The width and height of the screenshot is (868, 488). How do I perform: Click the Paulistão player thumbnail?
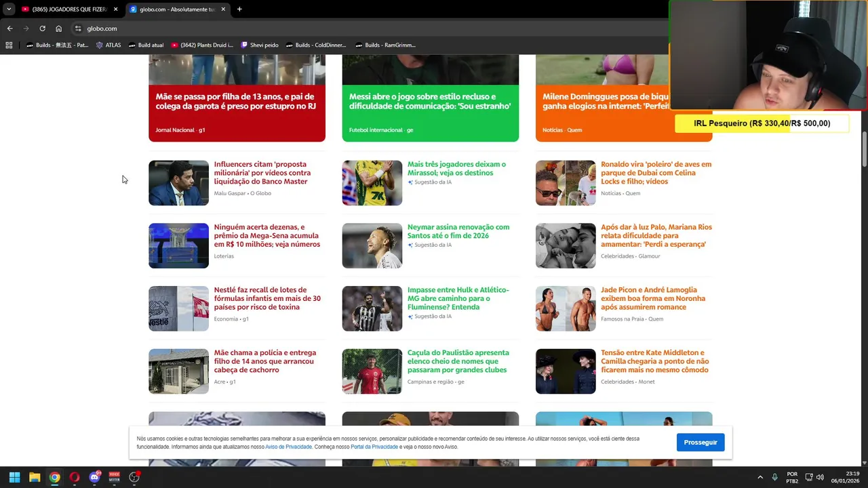(372, 371)
